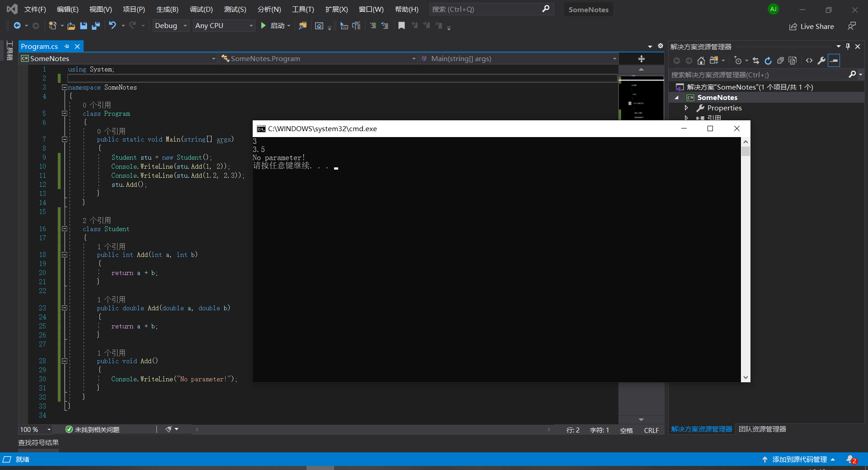Image resolution: width=868 pixels, height=470 pixels.
Task: Click the code cleanup broom icon in the editor status strip
Action: (x=169, y=429)
